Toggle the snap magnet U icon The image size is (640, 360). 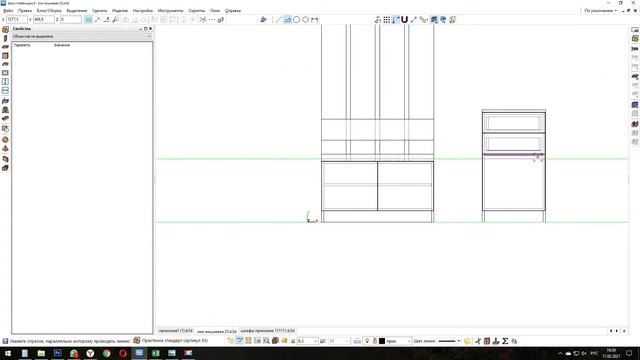pyautogui.click(x=404, y=19)
